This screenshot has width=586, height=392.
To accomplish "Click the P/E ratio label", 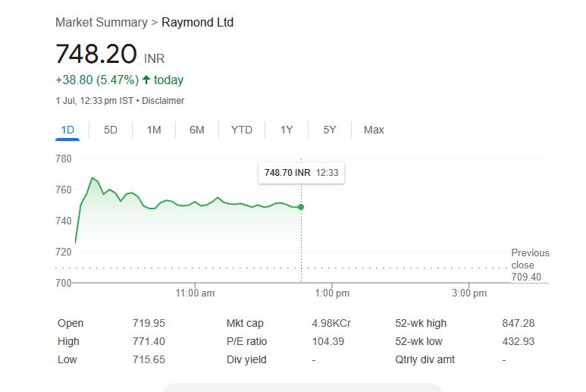I will click(247, 341).
